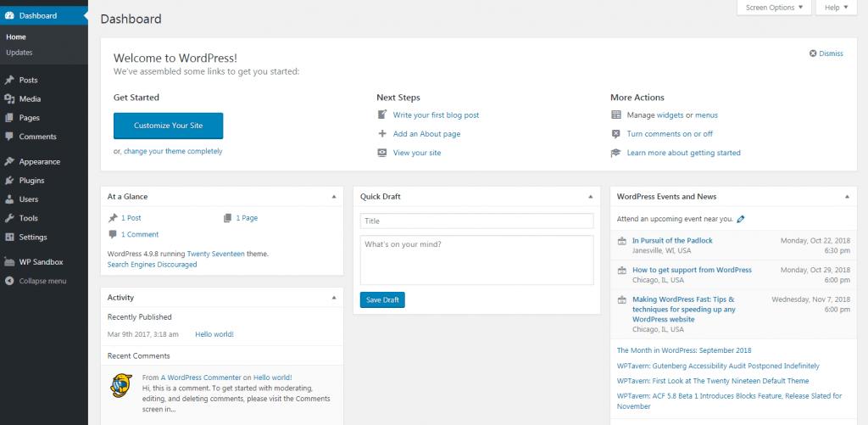Click the Dismiss circle-x icon

pyautogui.click(x=813, y=53)
